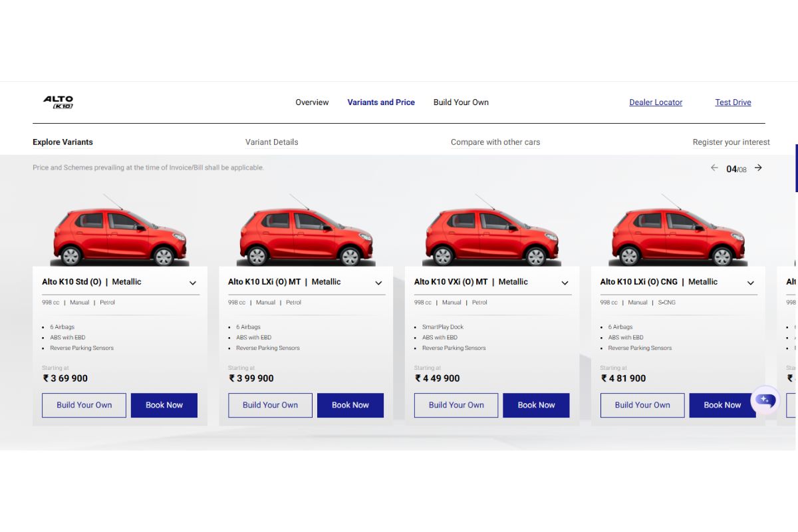
Task: Click the price ₹ 3 99 900
Action: [x=251, y=378]
